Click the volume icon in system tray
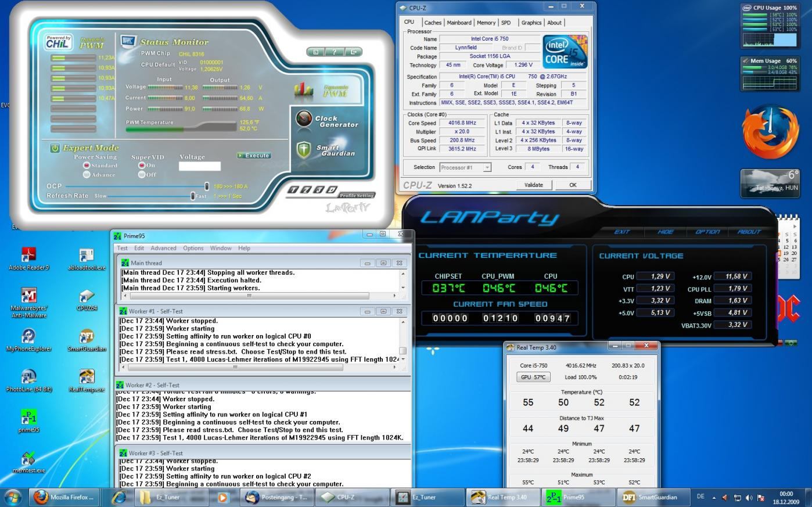This screenshot has width=812, height=507. 749,498
